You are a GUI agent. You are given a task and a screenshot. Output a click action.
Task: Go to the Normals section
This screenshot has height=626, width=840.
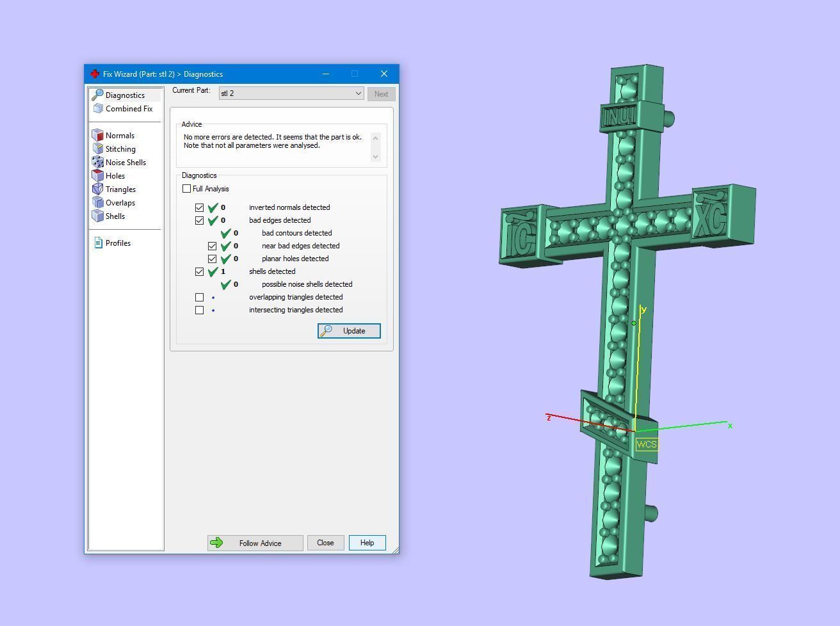(x=120, y=136)
